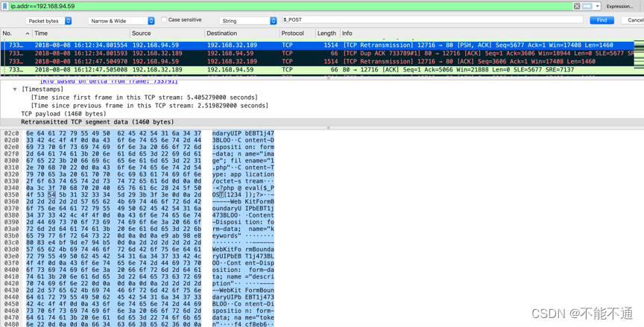The image size is (644, 327).
Task: Click hex offset 0400 row label
Action: click(x=11, y=270)
